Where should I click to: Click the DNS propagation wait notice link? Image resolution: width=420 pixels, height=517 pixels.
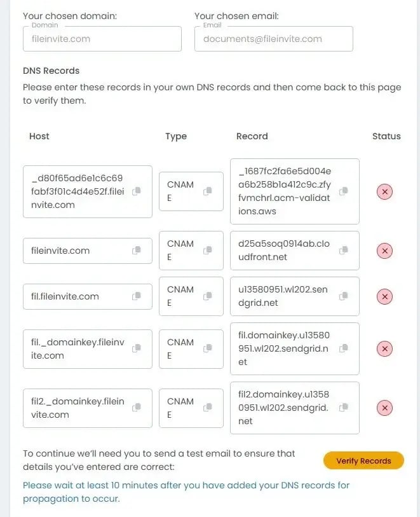click(186, 492)
